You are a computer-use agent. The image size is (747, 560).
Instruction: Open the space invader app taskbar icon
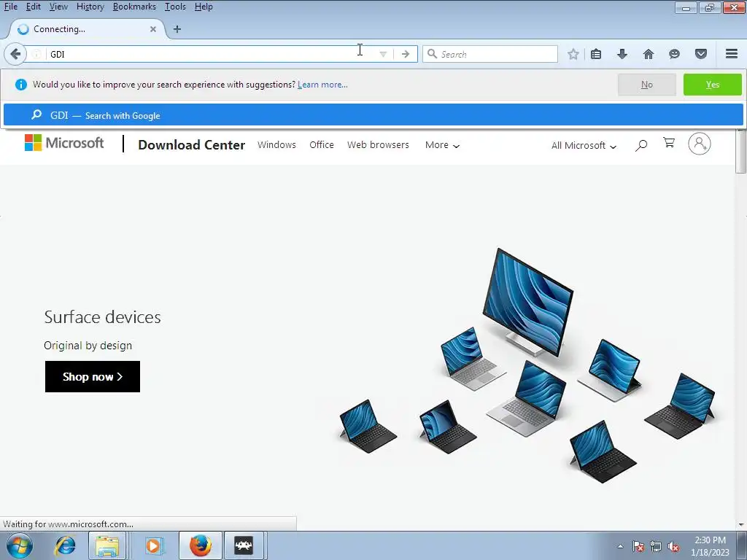click(244, 545)
